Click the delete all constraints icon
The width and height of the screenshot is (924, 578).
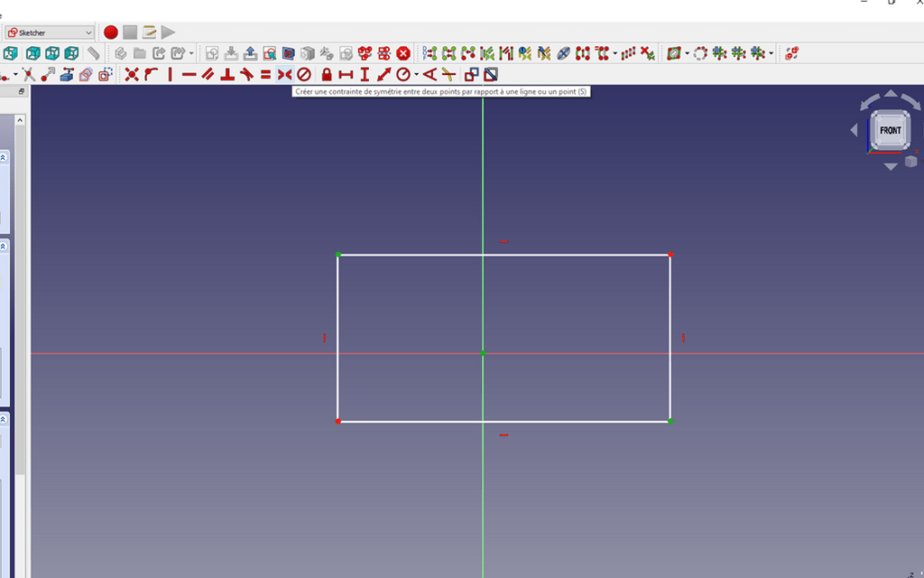(x=648, y=53)
